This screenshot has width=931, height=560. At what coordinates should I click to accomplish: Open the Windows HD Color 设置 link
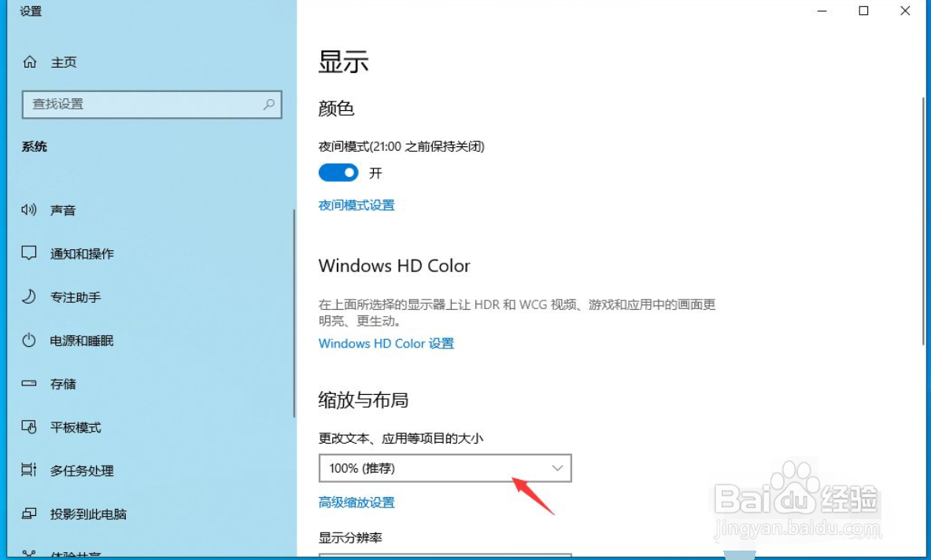point(386,344)
